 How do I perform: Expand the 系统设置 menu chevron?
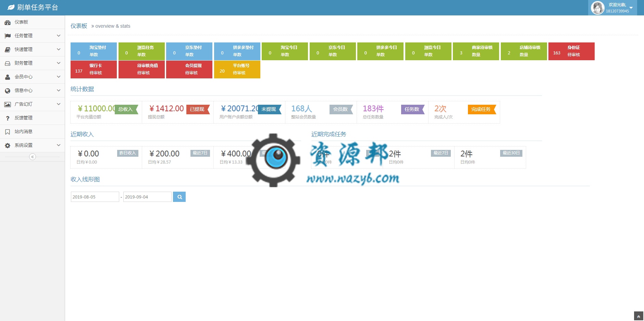(59, 145)
